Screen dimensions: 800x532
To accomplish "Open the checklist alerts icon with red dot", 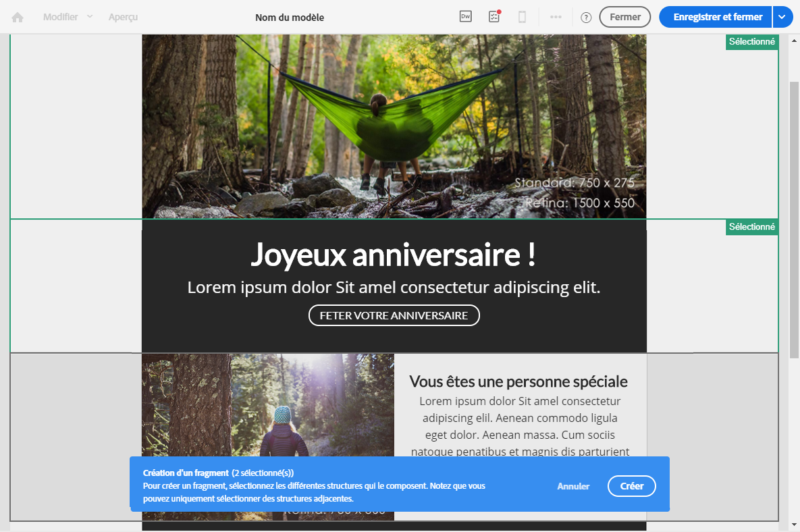I will 494,16.
